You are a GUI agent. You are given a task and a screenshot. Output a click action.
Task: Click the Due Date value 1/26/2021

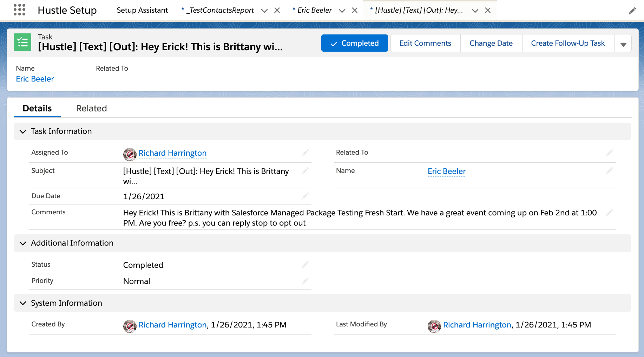click(144, 196)
